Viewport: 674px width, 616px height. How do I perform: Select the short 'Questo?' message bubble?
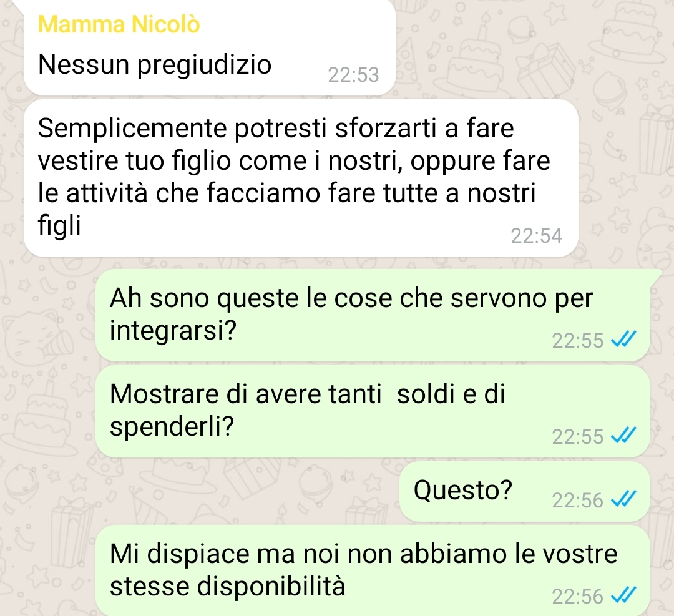[x=524, y=491]
